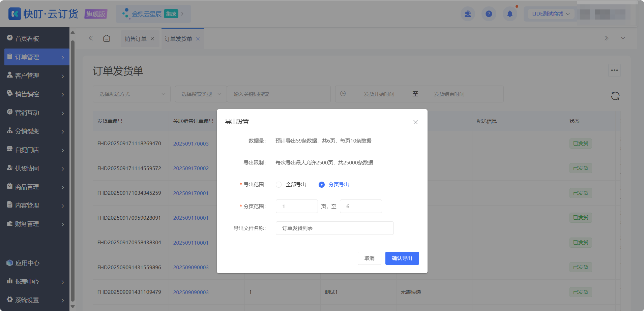Click the 快叮·云订货 logo icon
The height and width of the screenshot is (311, 644).
(14, 14)
